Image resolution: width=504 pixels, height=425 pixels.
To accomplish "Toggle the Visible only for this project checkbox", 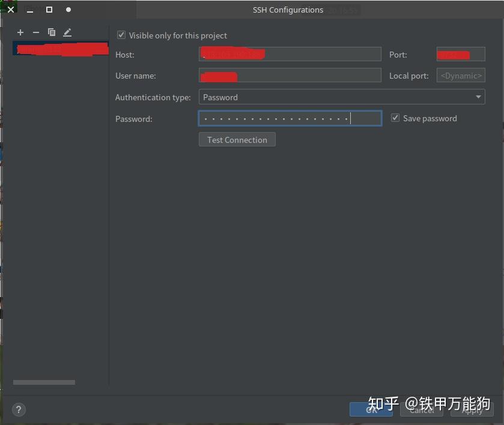I will point(121,35).
